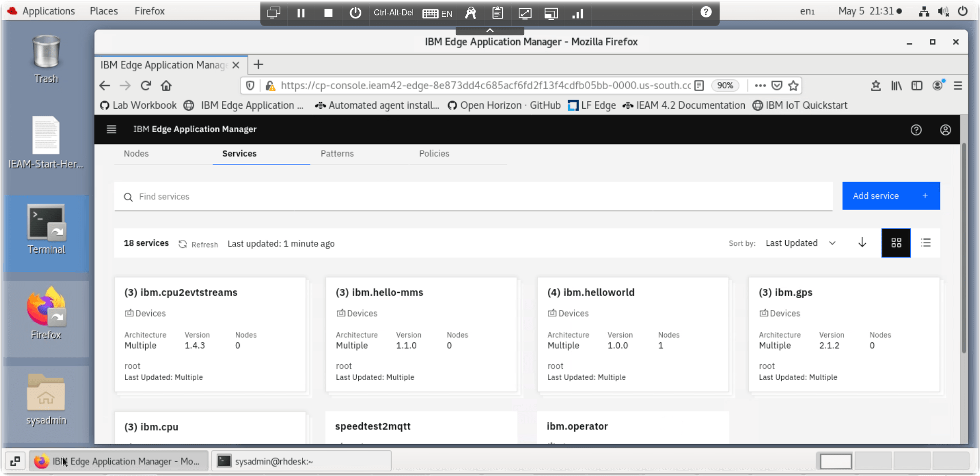Screen dimensions: 980x476
Task: Open the ibm.cpu2evtstreams service card
Action: click(210, 335)
